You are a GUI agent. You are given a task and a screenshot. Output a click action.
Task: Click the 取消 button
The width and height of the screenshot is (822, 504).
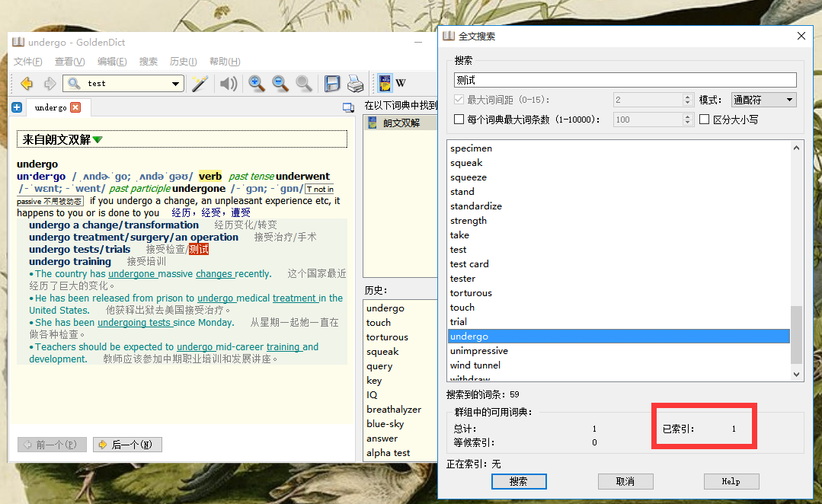click(x=625, y=481)
